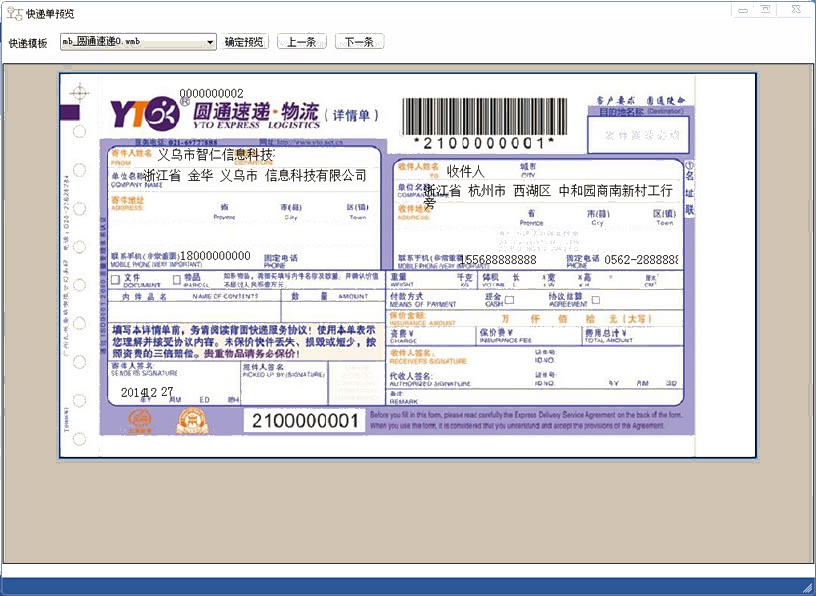
Task: Click the recipient phone 15568888888 field
Action: pos(500,259)
